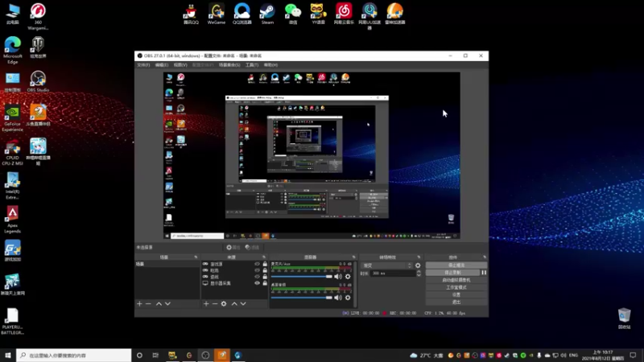
Task: Open source properties gear in the Sources panel
Action: 224,304
